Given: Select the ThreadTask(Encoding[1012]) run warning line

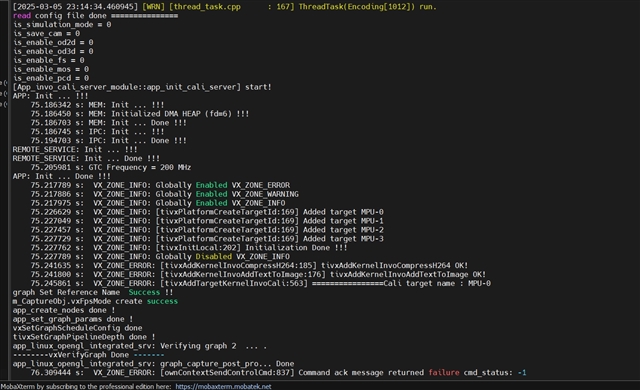Looking at the screenshot, I should coord(224,7).
